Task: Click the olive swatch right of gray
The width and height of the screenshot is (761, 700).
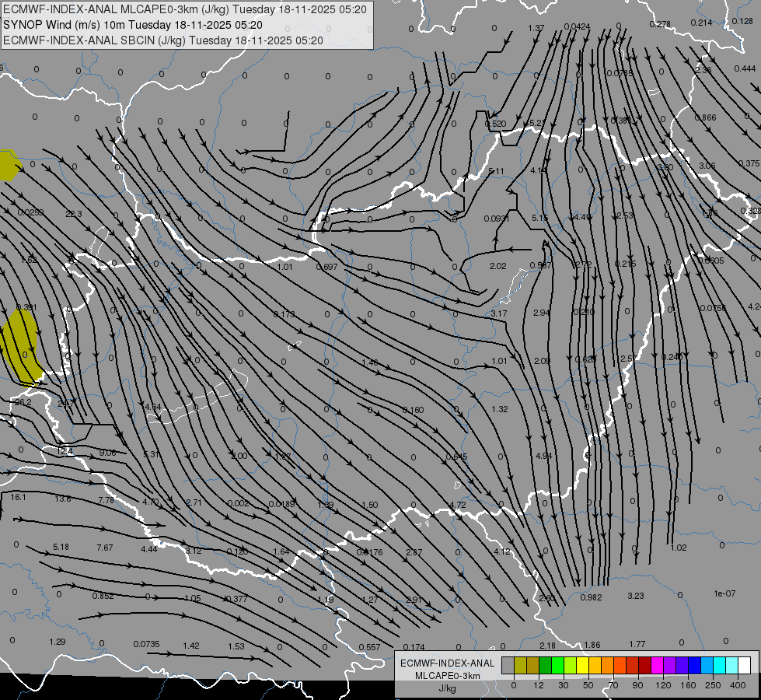Action: tap(520, 665)
